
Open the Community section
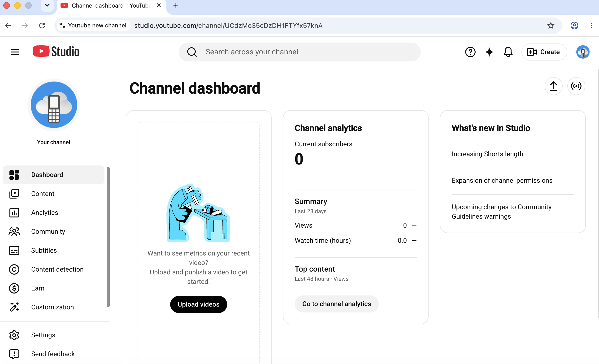tap(54, 232)
